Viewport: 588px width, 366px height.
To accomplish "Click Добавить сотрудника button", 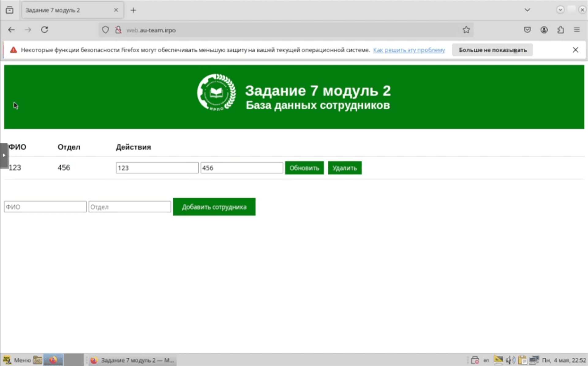I will (x=214, y=207).
